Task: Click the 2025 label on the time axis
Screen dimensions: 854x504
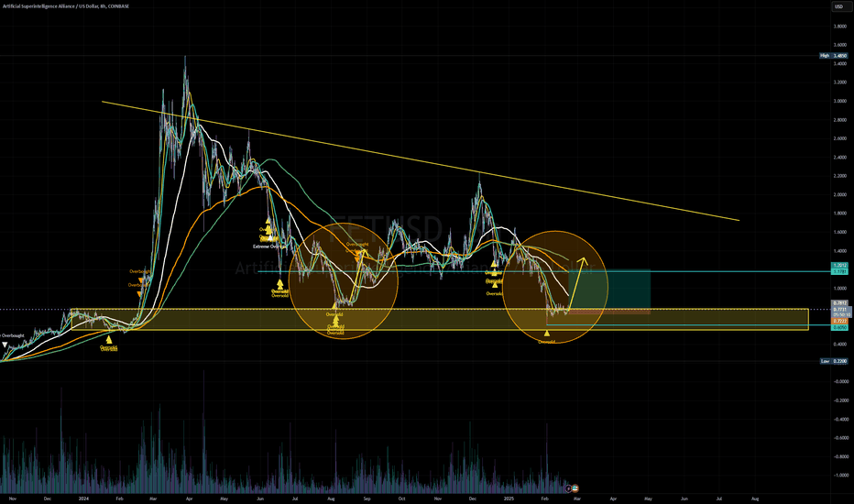Action: (x=509, y=499)
